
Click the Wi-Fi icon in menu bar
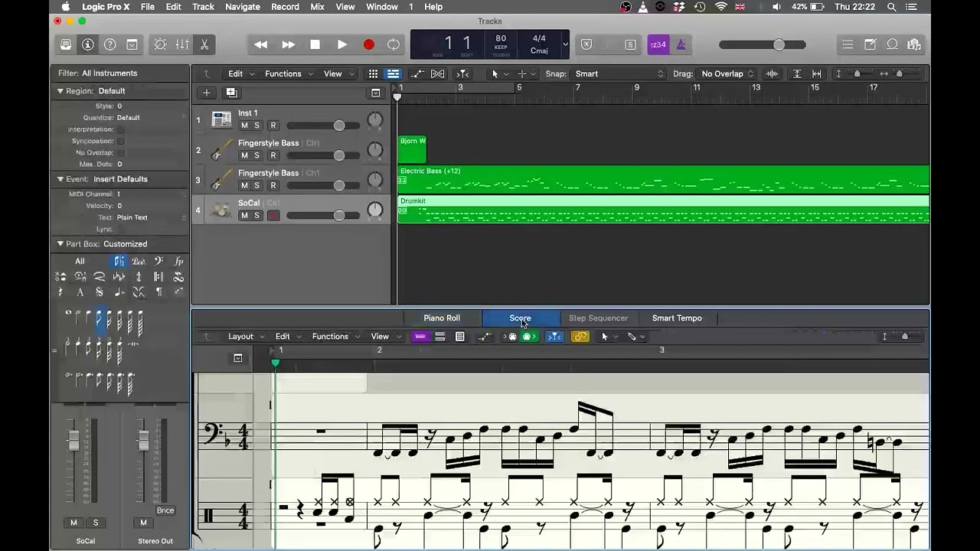(720, 7)
